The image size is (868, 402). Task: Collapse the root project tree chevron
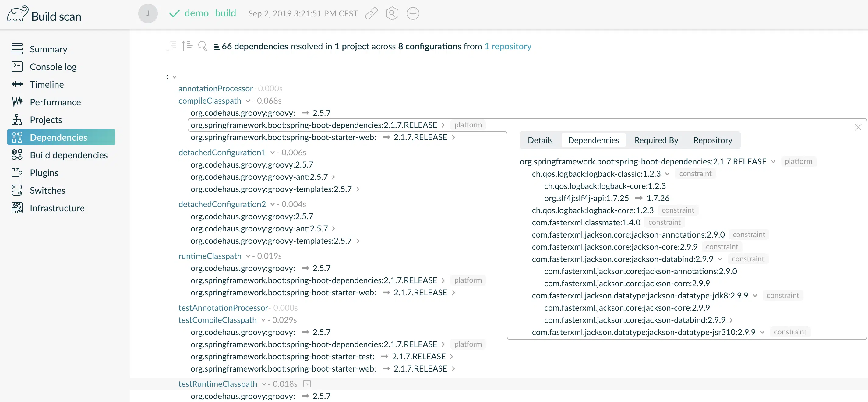175,77
